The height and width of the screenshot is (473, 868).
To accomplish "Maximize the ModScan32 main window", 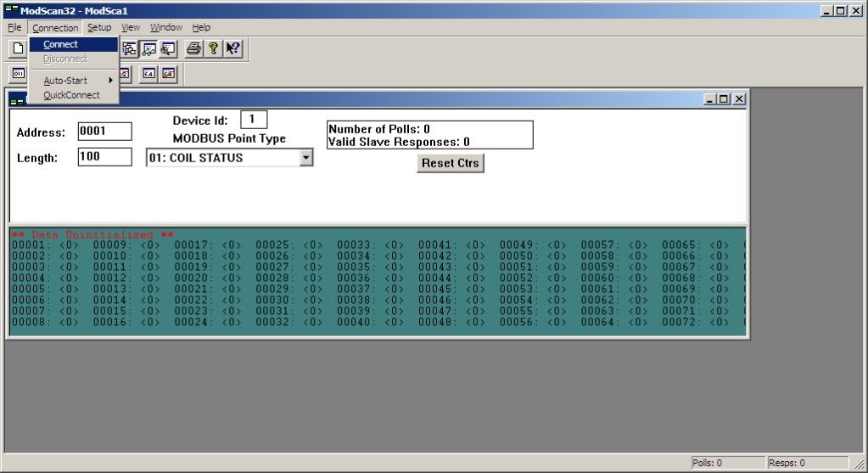I will tap(840, 10).
